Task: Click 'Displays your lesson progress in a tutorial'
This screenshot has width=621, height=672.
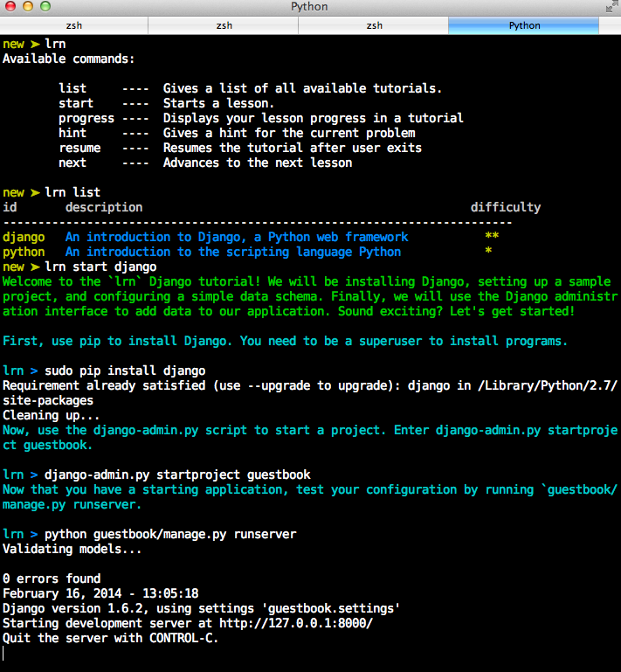Action: (x=313, y=118)
